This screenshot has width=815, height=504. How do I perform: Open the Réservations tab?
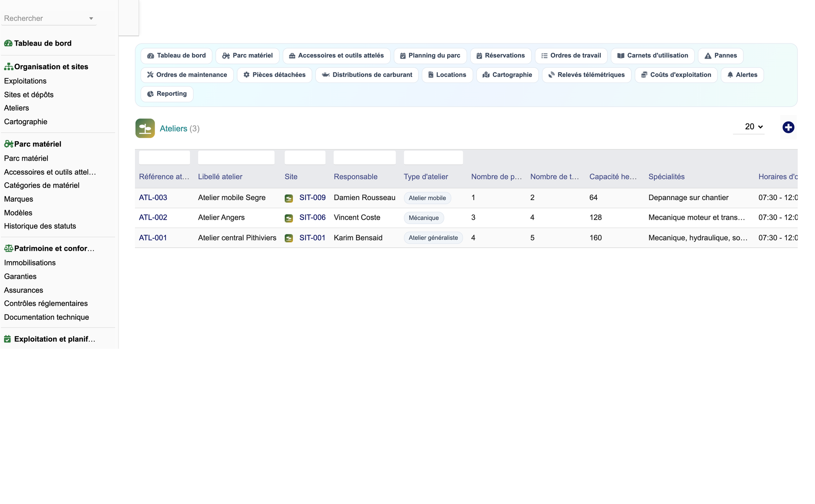500,56
